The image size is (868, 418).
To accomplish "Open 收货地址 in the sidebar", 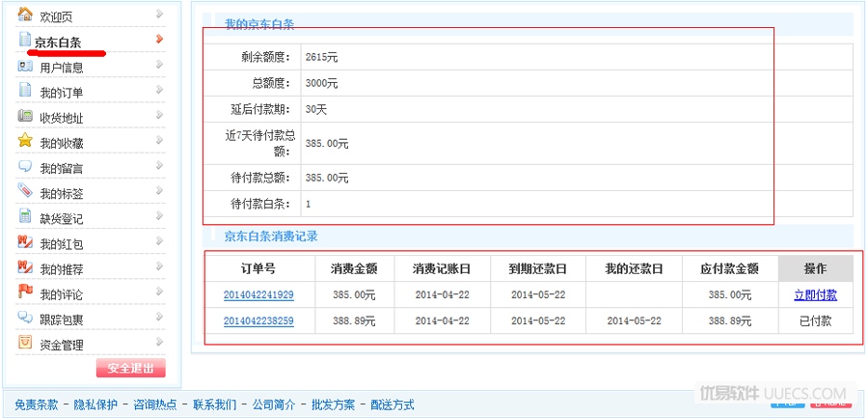I will tap(62, 118).
